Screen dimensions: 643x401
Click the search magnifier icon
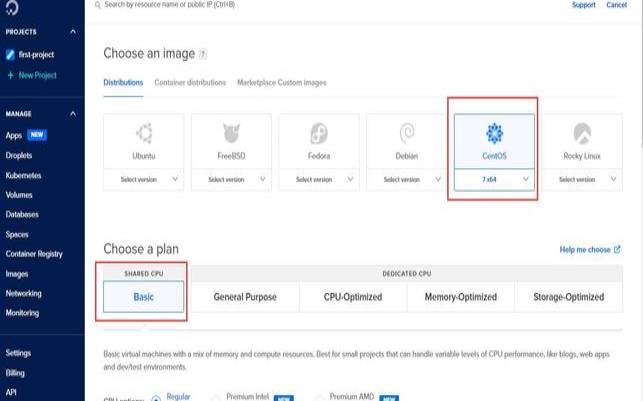pyautogui.click(x=98, y=5)
